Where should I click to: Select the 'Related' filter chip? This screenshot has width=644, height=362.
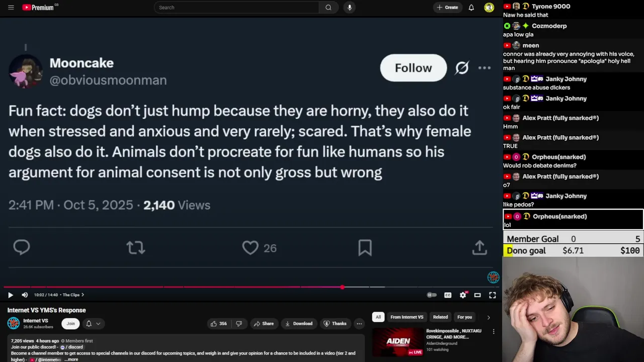point(440,317)
